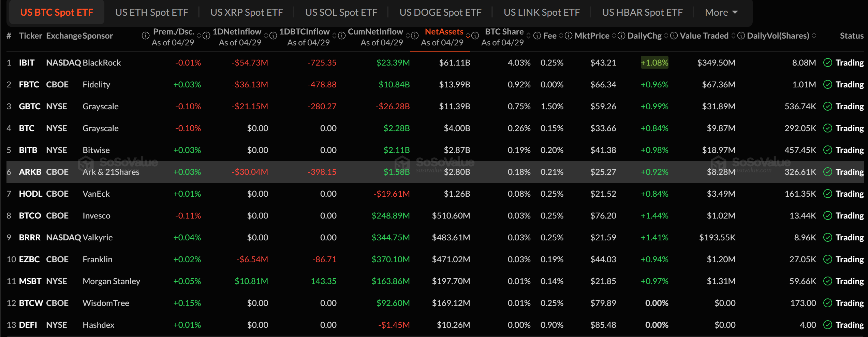The width and height of the screenshot is (868, 337).
Task: Click IBIT's green Trading status icon
Action: click(827, 62)
